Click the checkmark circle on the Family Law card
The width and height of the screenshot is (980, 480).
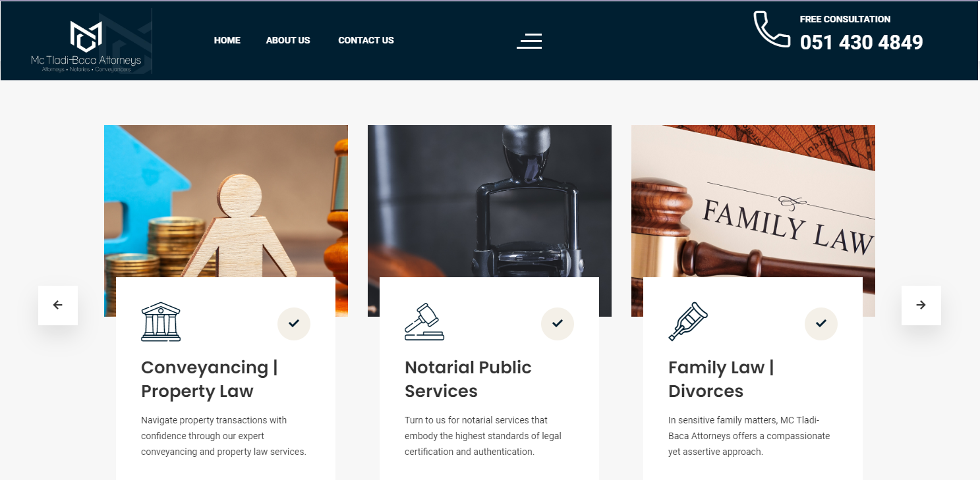tap(821, 323)
